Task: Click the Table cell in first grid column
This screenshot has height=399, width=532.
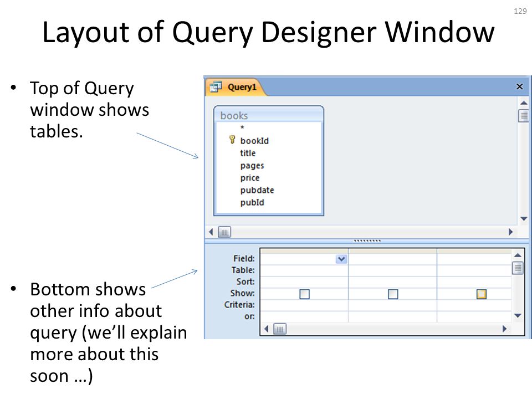Action: 304,271
